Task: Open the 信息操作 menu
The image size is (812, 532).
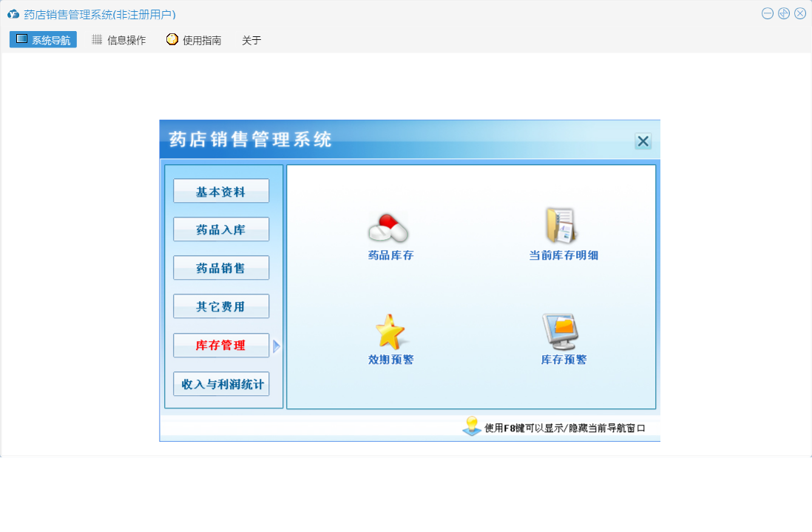Action: (119, 40)
